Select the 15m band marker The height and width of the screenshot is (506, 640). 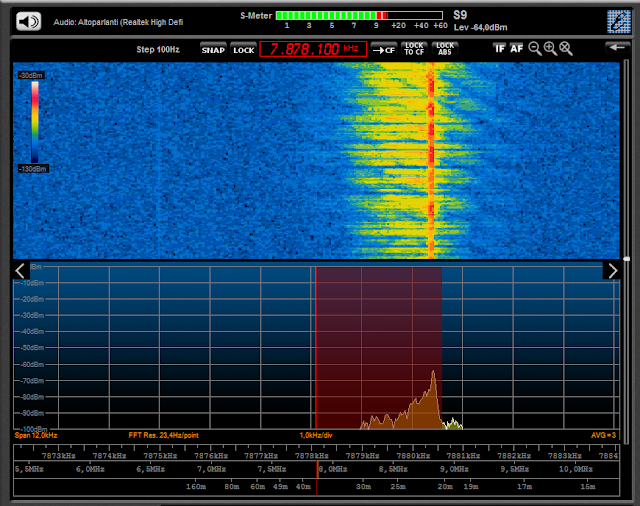point(588,487)
